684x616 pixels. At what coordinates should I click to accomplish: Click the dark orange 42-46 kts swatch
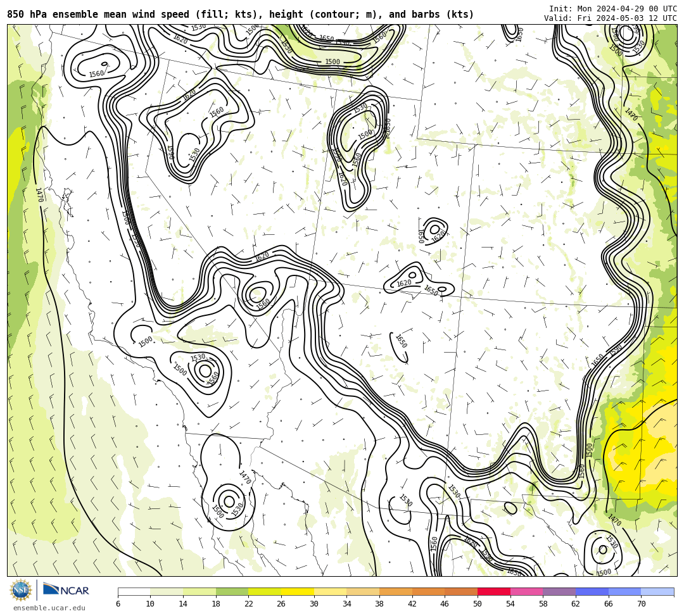428,591
